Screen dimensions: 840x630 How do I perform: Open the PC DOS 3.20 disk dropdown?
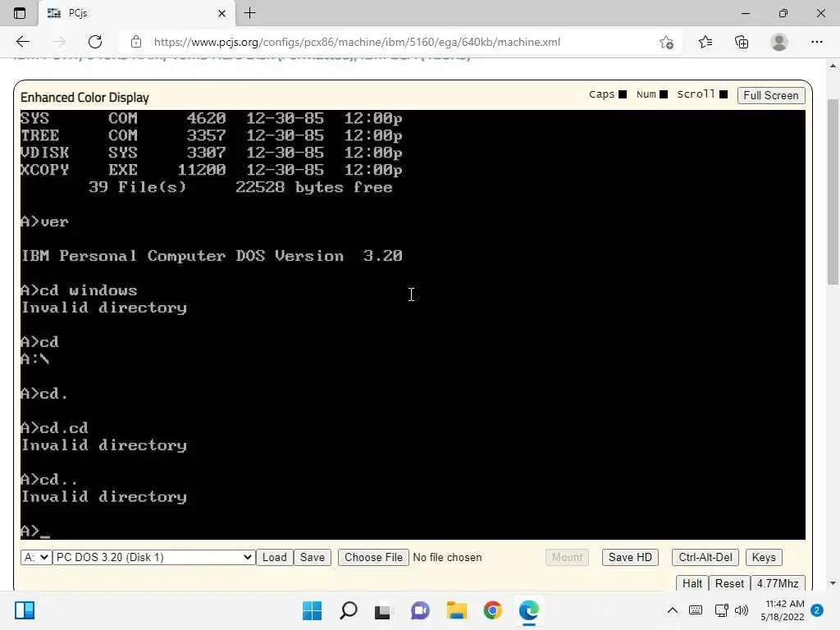[x=153, y=557]
